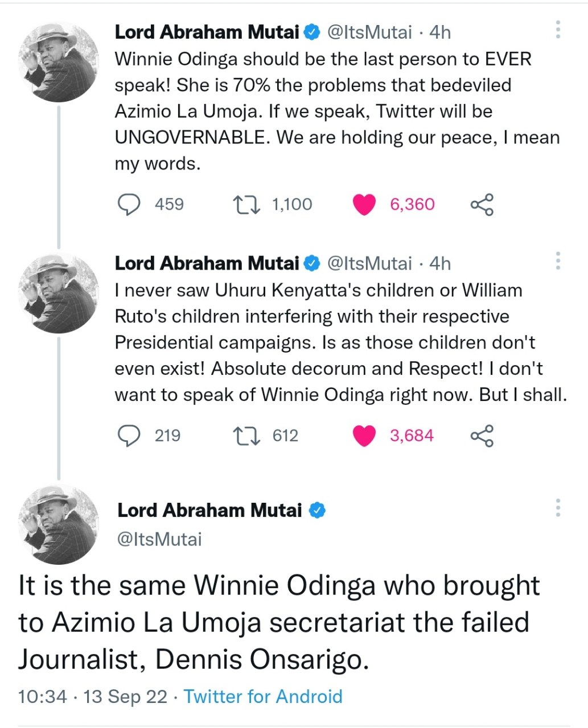Share the tweet with 6,360 likes
Screen dimensions: 588x728
(x=482, y=205)
